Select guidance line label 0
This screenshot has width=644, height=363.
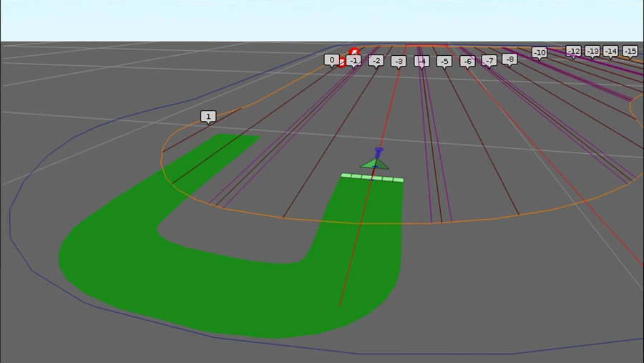[331, 60]
